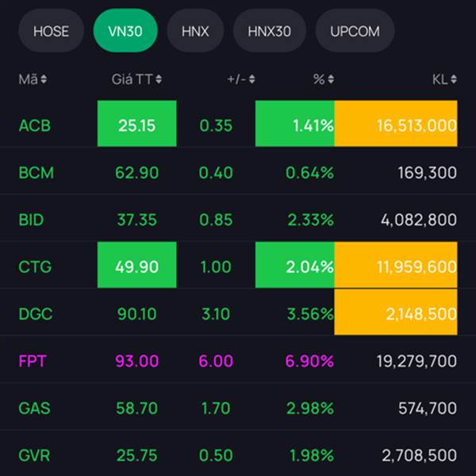Open the HNX exchange tab
Viewport: 476px width, 476px height.
tap(195, 32)
